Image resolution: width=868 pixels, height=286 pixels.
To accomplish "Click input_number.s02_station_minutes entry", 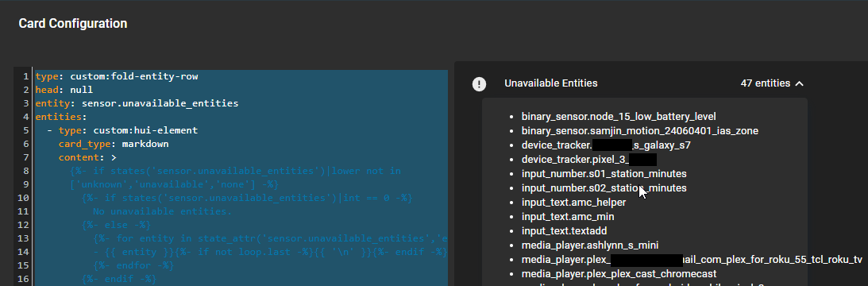I will pyautogui.click(x=604, y=188).
